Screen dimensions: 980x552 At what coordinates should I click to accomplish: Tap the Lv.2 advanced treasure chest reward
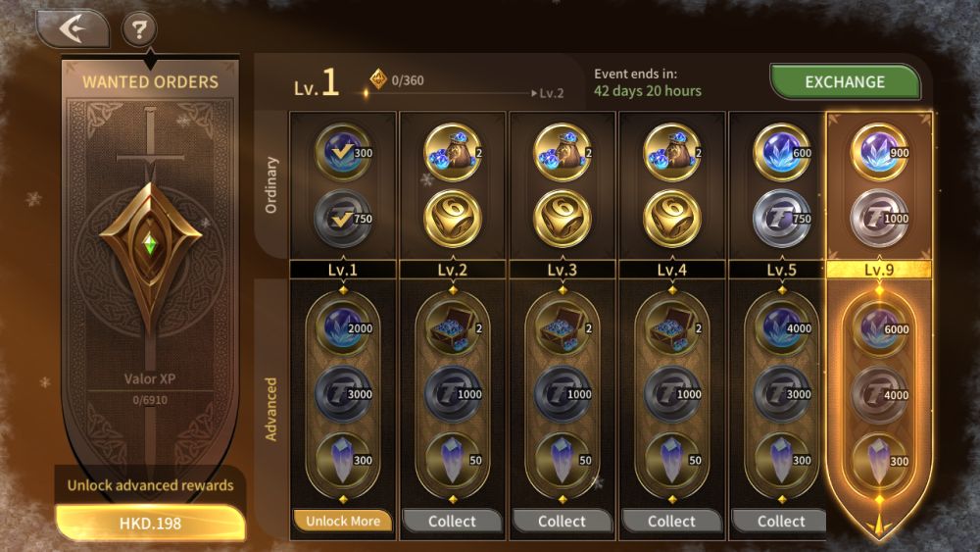tap(453, 327)
